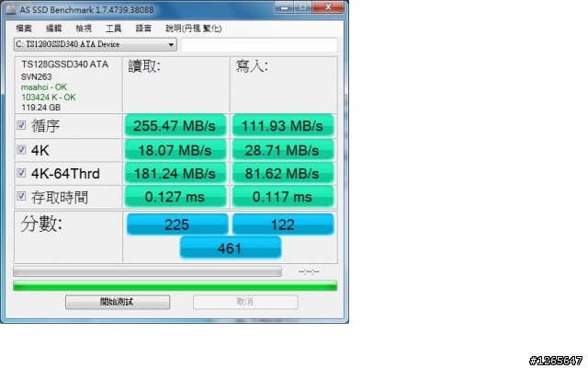The image size is (588, 368).
Task: Open the 語言 menu
Action: coord(143,29)
